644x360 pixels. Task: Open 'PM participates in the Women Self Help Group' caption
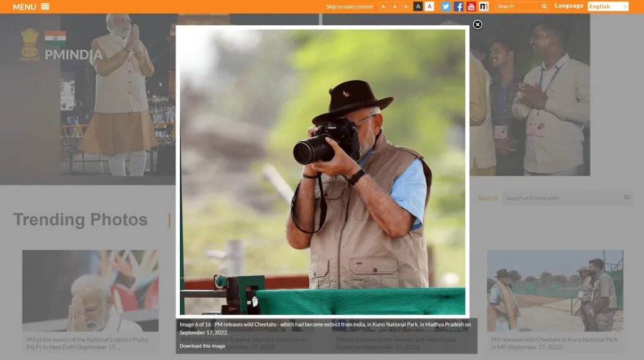click(396, 343)
